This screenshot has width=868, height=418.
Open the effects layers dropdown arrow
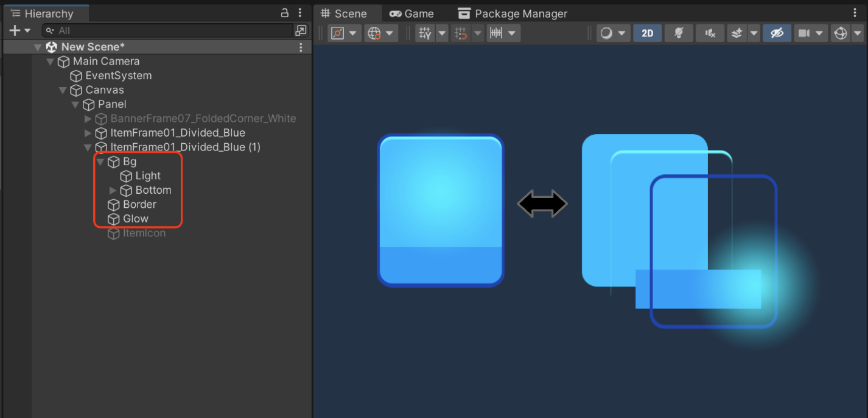tap(754, 34)
